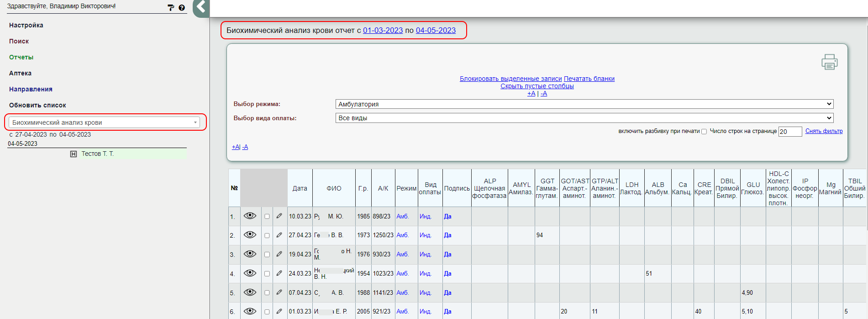Click the pencil icon in row 5
The height and width of the screenshot is (319, 868).
[x=279, y=292]
